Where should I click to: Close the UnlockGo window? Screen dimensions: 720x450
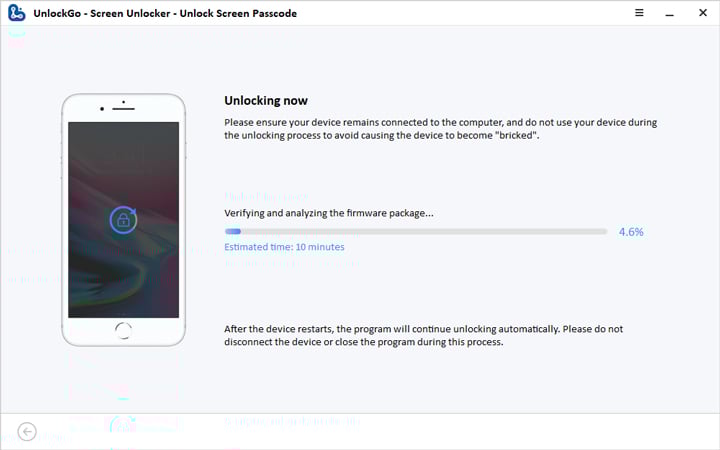(x=699, y=14)
